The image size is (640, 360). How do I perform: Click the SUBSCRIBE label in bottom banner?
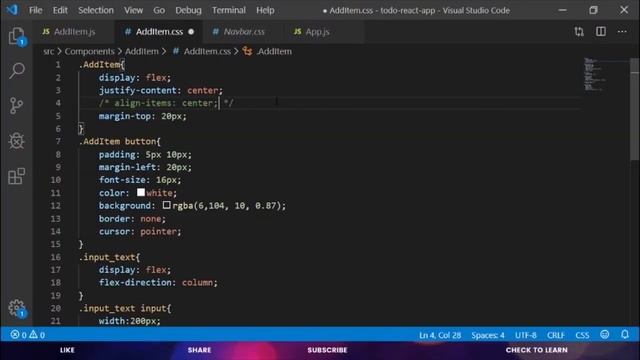pyautogui.click(x=327, y=350)
